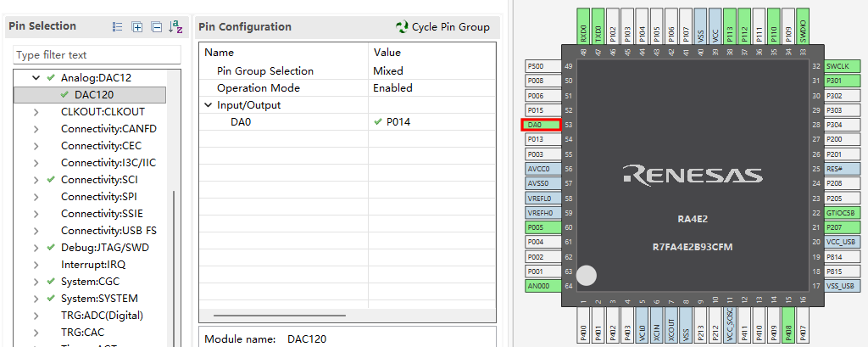Click the P500 pin 49 on chip
Image resolution: width=868 pixels, height=347 pixels.
pyautogui.click(x=543, y=66)
